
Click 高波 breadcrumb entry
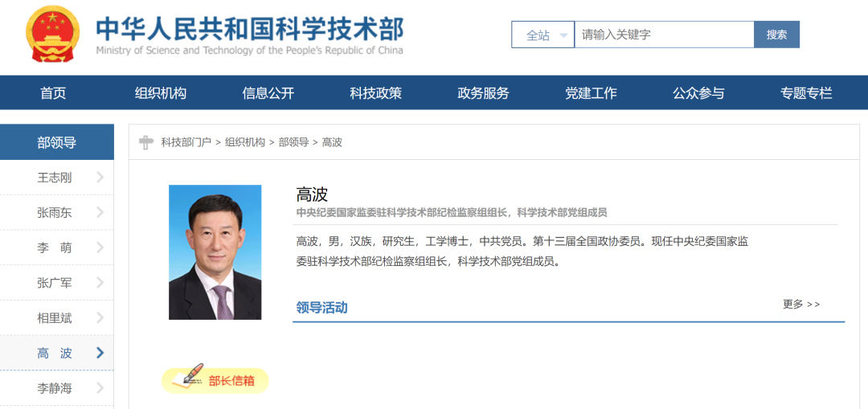(x=332, y=142)
